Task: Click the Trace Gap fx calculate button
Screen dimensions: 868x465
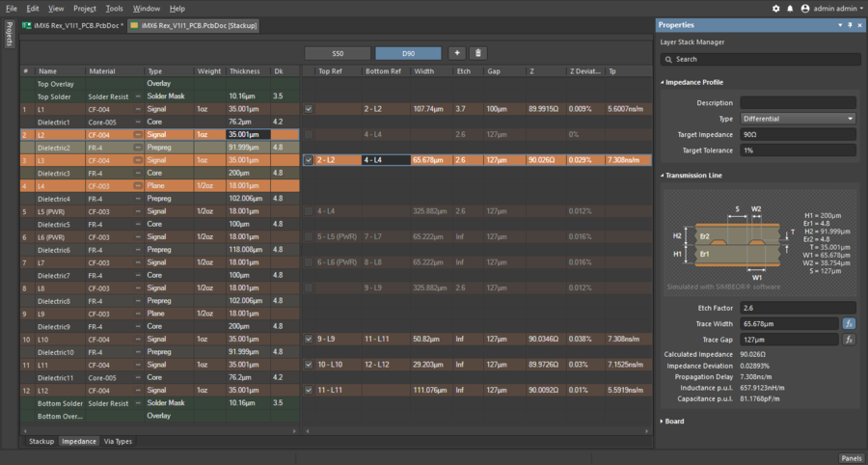Action: 849,340
